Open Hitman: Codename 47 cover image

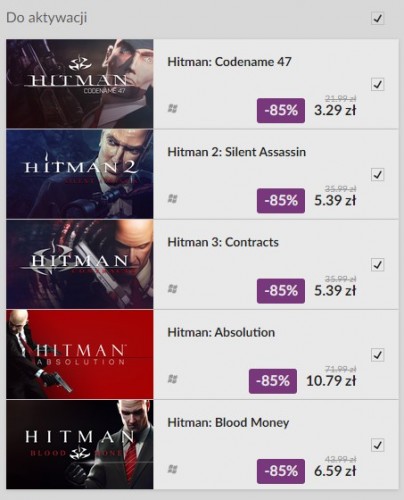click(x=80, y=84)
